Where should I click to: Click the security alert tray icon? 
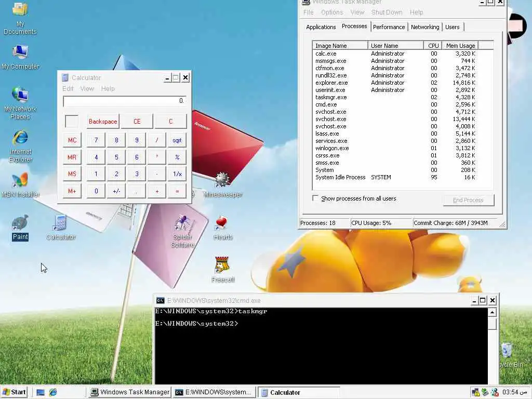pos(476,393)
